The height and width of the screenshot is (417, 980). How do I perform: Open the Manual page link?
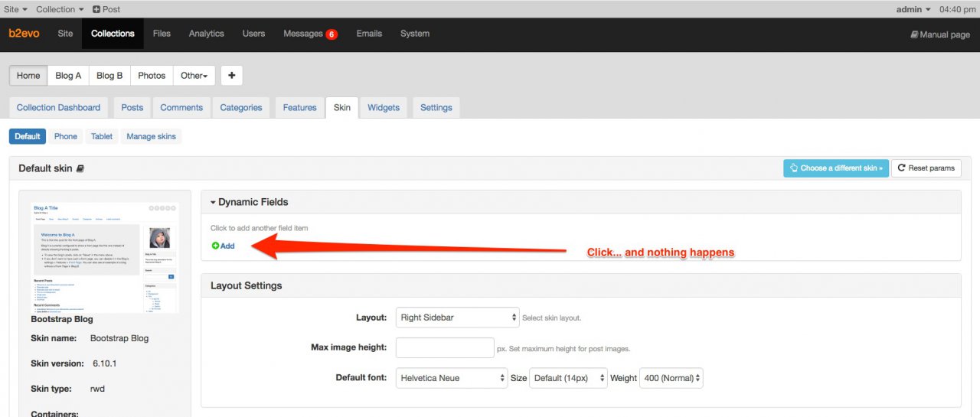tap(940, 34)
